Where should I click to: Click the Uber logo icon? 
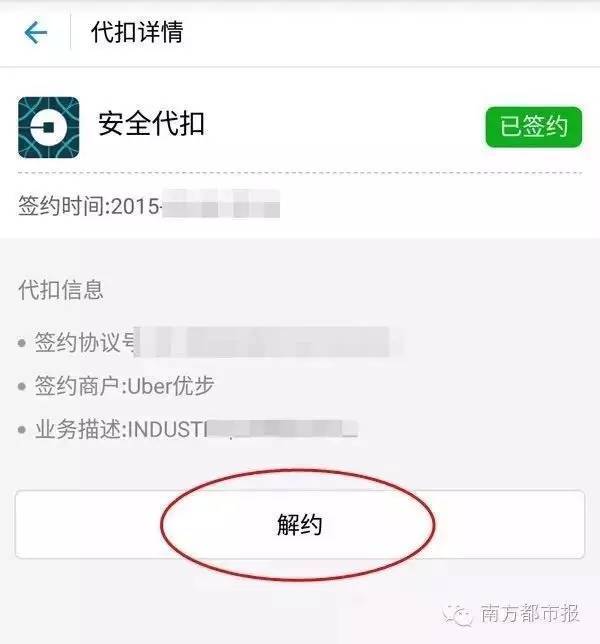[x=48, y=127]
